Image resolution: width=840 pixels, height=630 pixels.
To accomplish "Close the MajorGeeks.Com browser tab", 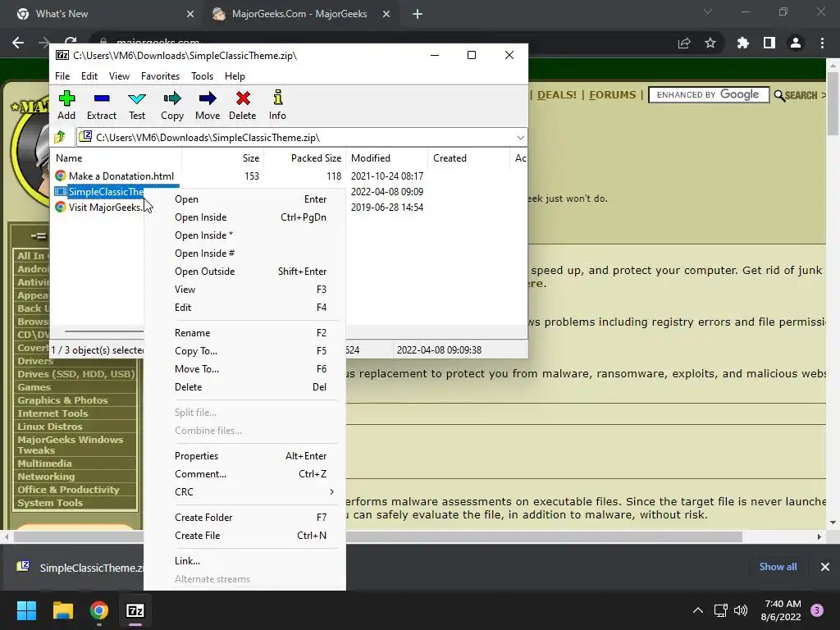I will click(x=386, y=14).
